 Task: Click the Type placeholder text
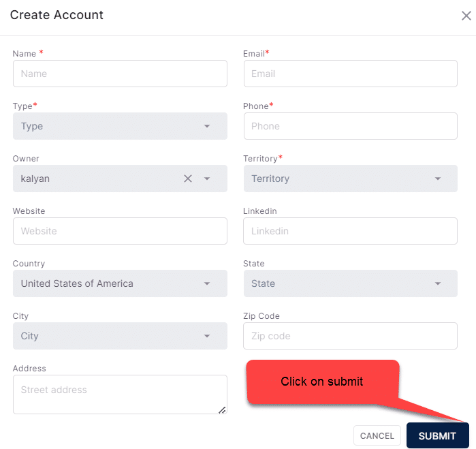[32, 126]
